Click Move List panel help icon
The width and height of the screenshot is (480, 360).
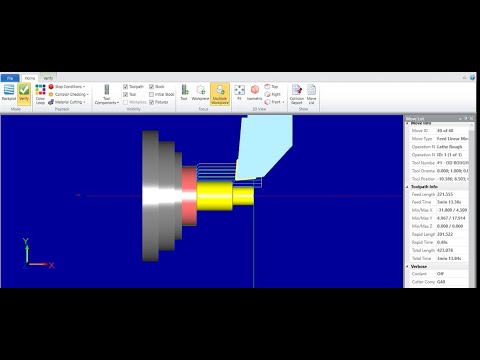pyautogui.click(x=466, y=119)
